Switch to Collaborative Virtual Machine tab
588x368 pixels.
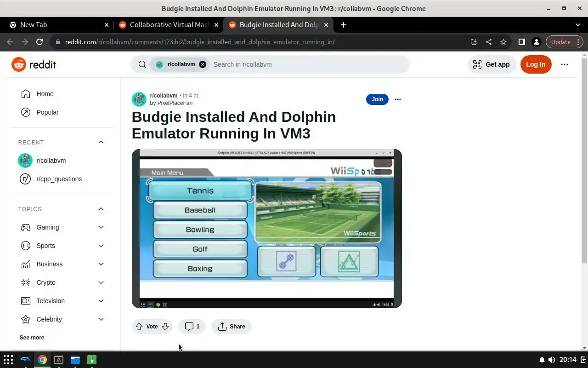pyautogui.click(x=168, y=25)
